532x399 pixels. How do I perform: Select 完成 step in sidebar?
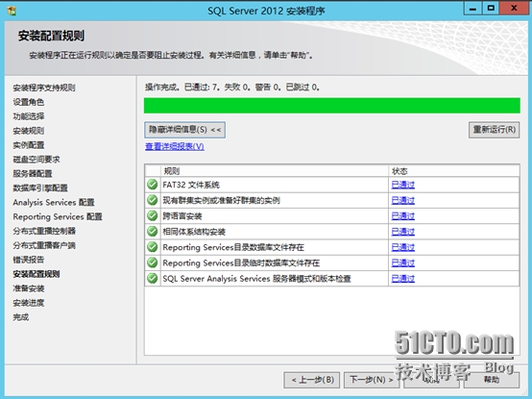point(21,317)
